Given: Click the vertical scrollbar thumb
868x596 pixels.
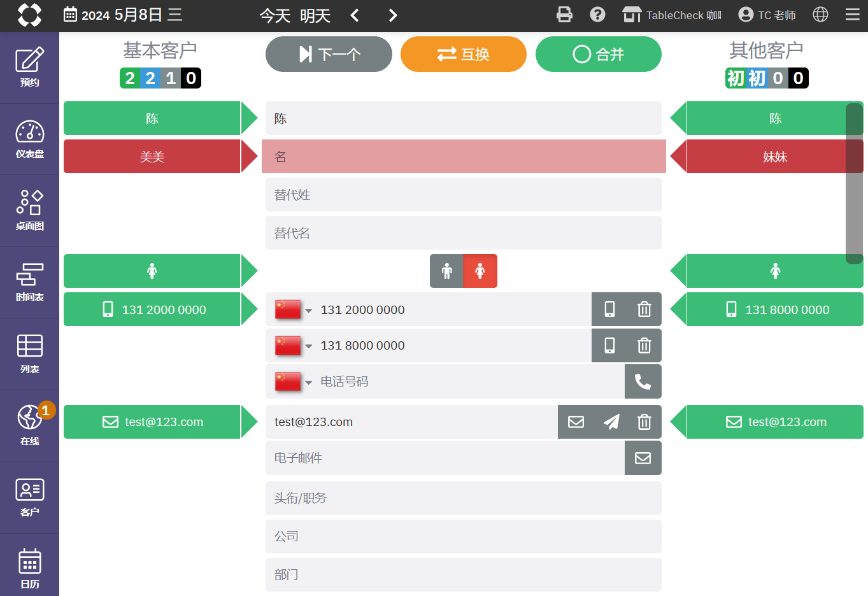Looking at the screenshot, I should pyautogui.click(x=854, y=183).
